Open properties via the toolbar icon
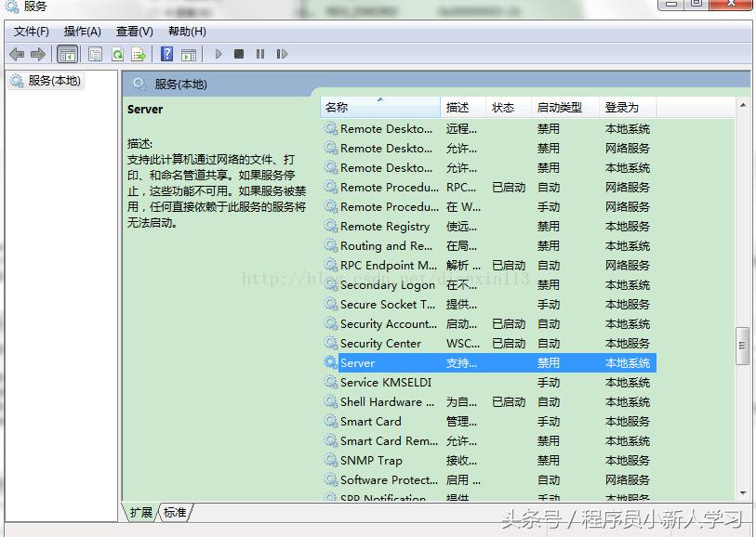 95,54
